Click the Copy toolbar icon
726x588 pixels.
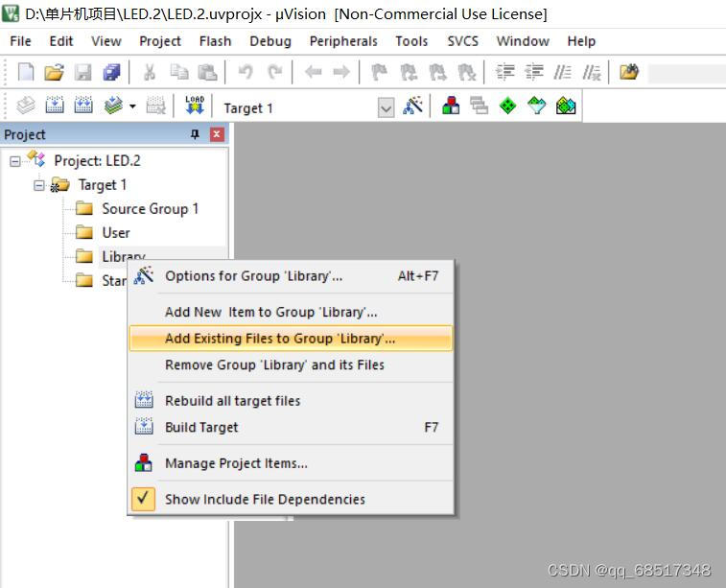179,72
